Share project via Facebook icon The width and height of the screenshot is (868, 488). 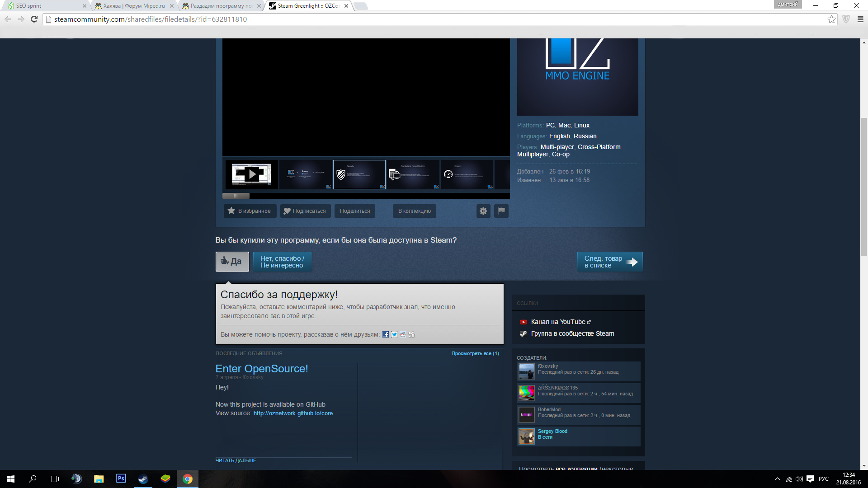(385, 334)
